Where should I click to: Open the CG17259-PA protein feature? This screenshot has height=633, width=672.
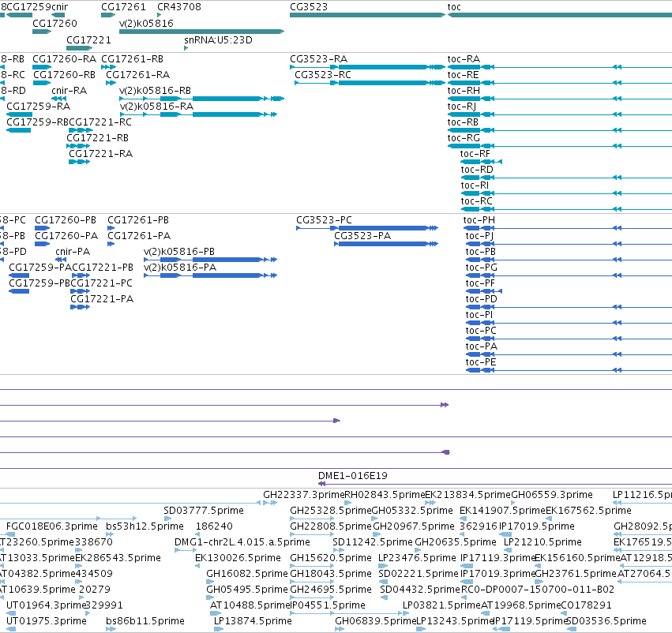[x=19, y=275]
